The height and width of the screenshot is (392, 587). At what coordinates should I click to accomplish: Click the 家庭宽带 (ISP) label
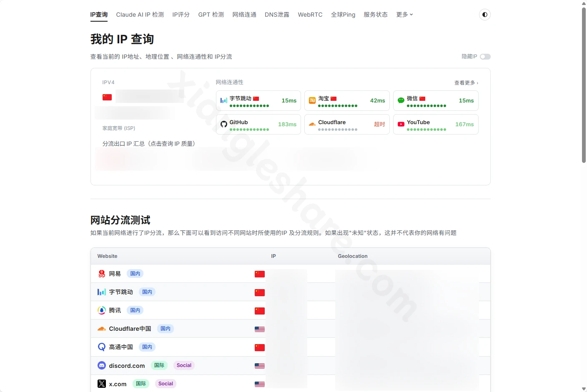point(119,128)
